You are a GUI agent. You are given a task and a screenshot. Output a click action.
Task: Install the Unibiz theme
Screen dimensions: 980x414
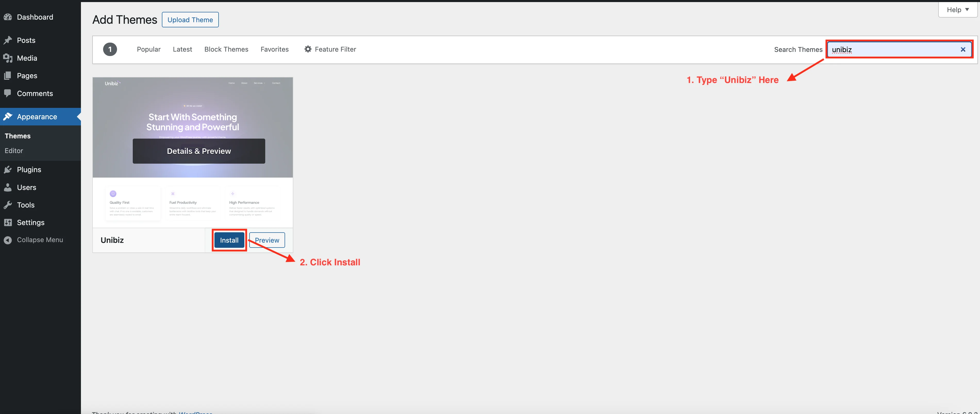229,240
